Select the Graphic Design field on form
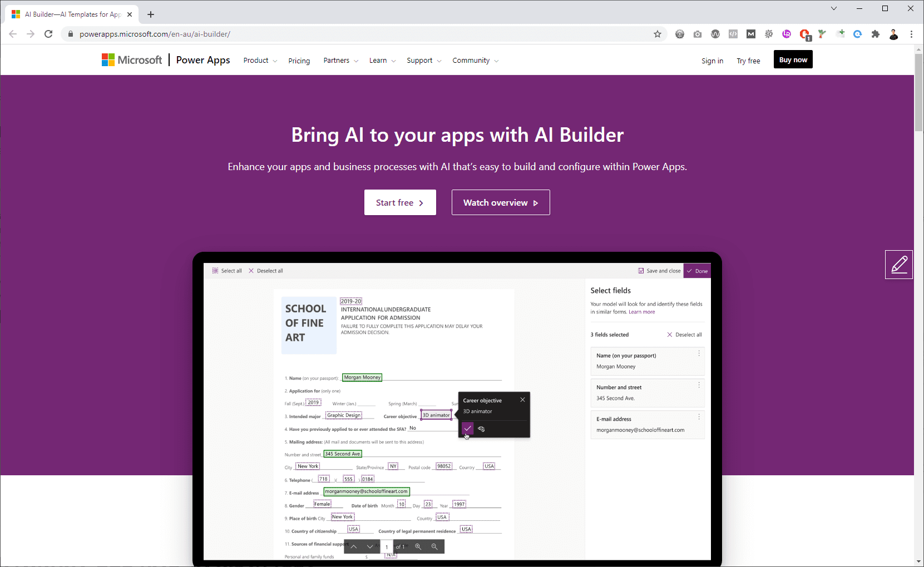The height and width of the screenshot is (567, 924). pos(344,415)
